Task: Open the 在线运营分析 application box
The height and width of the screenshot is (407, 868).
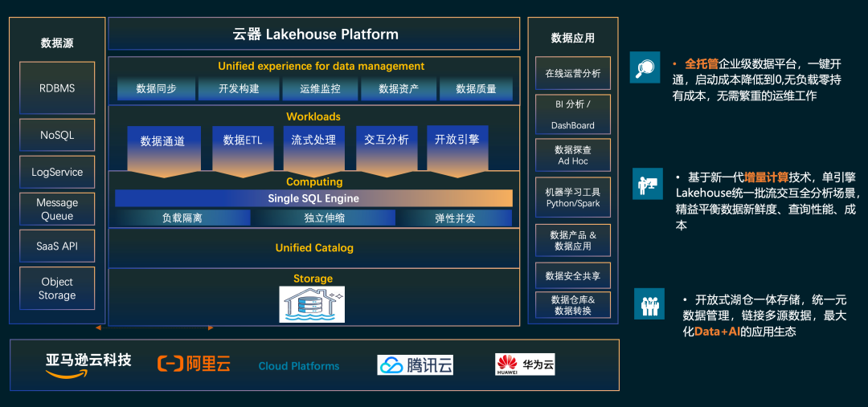Action: pyautogui.click(x=573, y=73)
